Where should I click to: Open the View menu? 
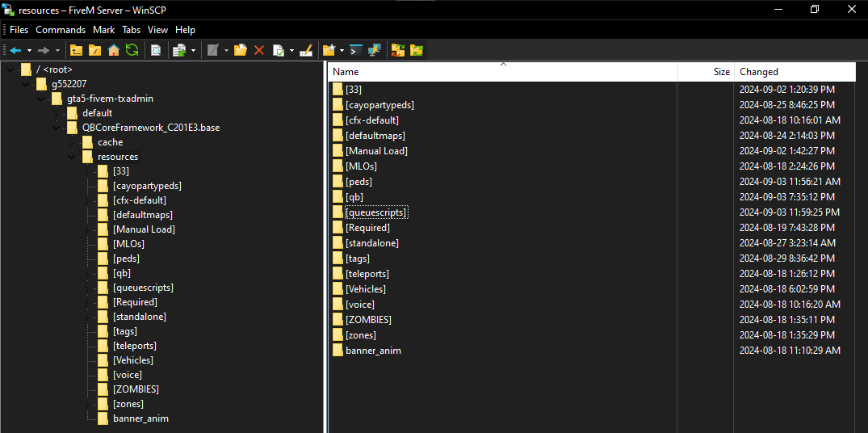[x=157, y=30]
